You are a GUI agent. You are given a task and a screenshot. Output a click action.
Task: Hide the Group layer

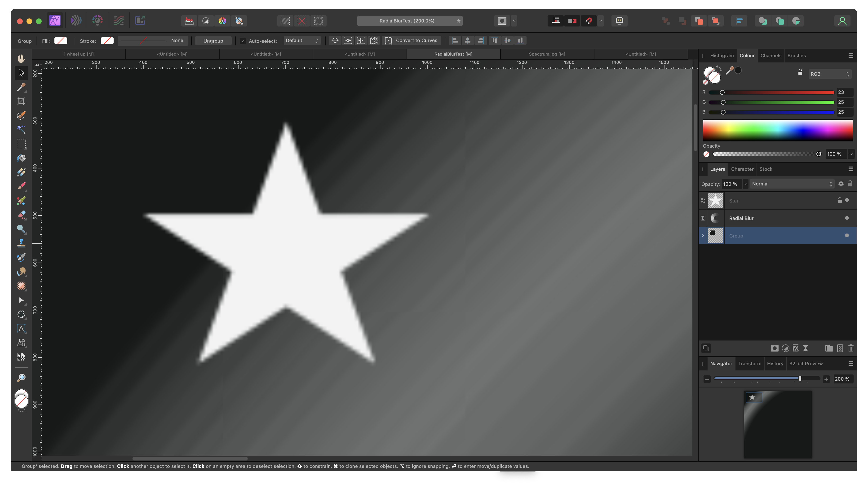click(x=847, y=235)
